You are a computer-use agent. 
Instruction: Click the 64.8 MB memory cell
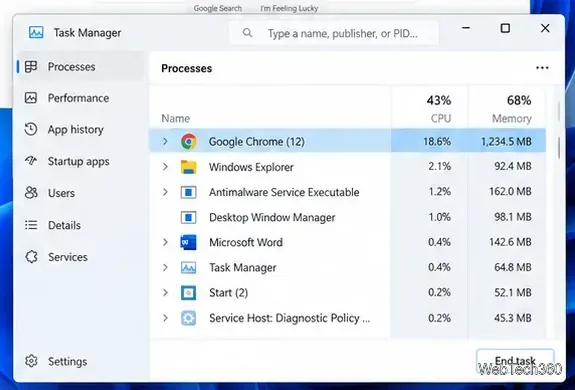coord(513,267)
